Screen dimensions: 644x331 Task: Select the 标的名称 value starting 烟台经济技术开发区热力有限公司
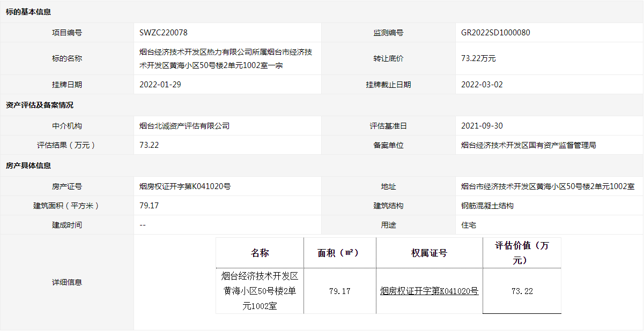(226, 59)
